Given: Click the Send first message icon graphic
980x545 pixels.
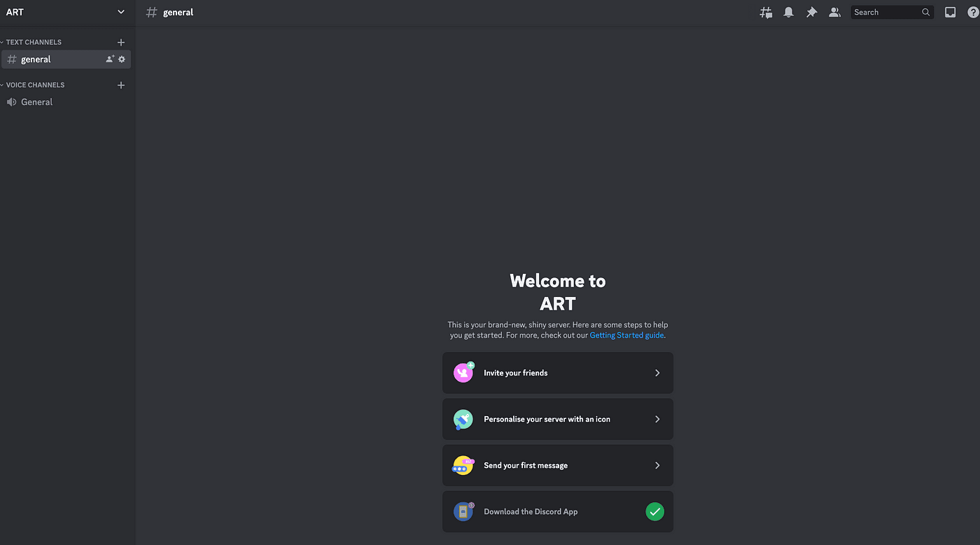Looking at the screenshot, I should tap(463, 465).
